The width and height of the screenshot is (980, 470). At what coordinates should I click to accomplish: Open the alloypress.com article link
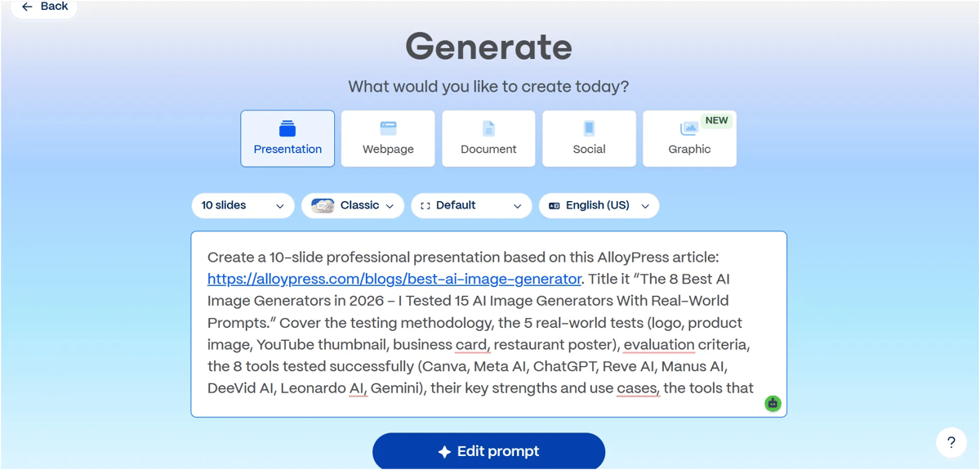tap(394, 279)
